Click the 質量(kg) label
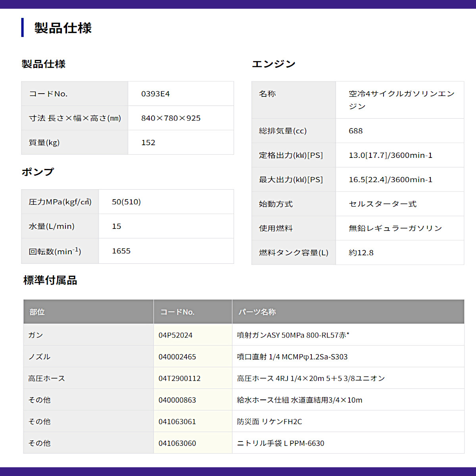Screen dimensions: 476x476 tap(44, 142)
